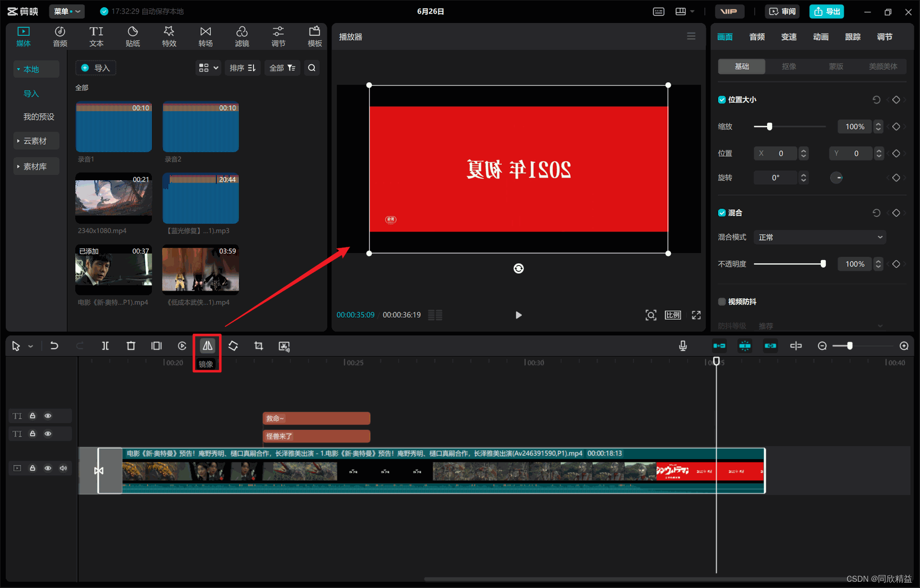Hide first text track with eye icon

pyautogui.click(x=48, y=415)
